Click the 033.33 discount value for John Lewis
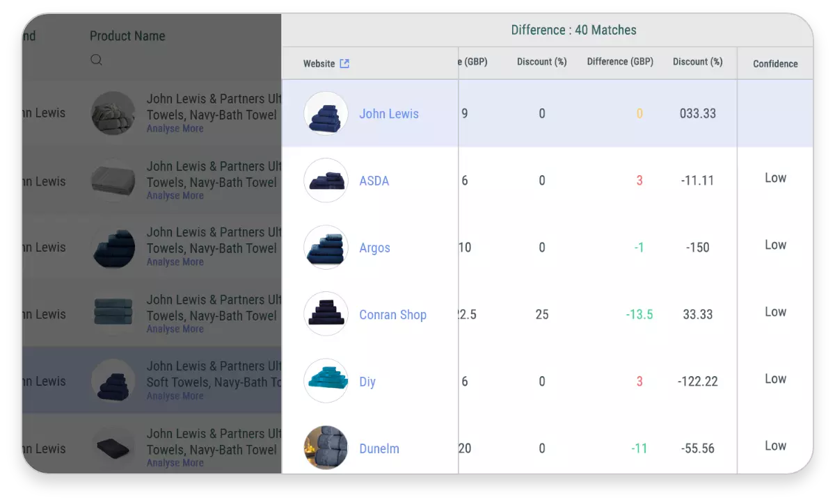This screenshot has height=504, width=835. 697,113
